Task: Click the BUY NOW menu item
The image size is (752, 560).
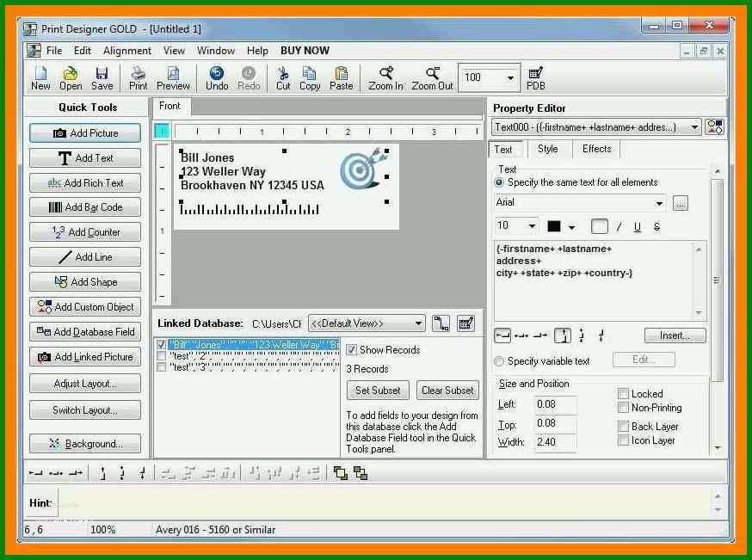Action: point(305,51)
